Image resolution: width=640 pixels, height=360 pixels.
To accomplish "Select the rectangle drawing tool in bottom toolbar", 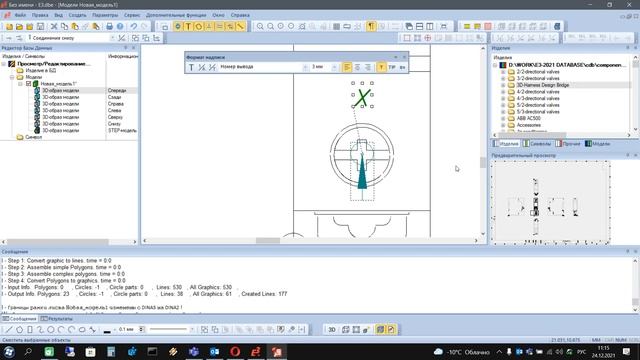I will [30, 329].
